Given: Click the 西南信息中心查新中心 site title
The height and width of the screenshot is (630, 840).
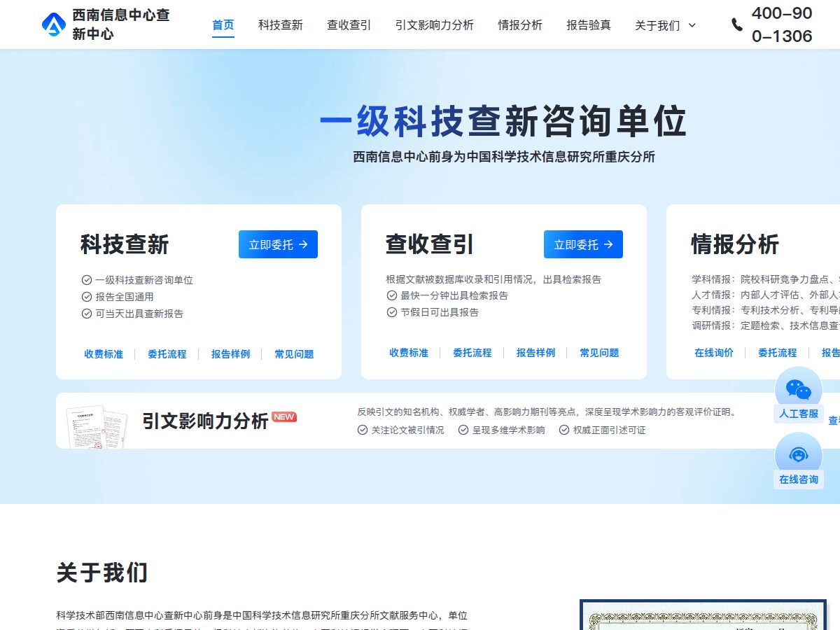Looking at the screenshot, I should point(121,24).
